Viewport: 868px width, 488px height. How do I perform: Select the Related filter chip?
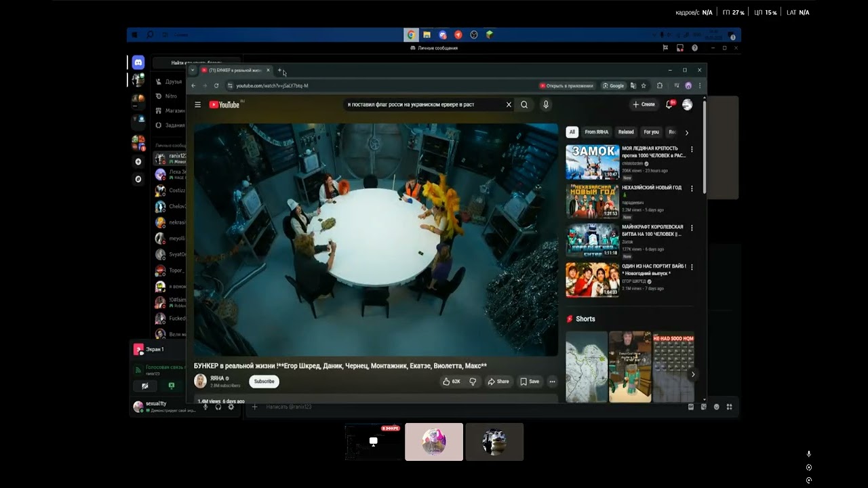coord(626,132)
